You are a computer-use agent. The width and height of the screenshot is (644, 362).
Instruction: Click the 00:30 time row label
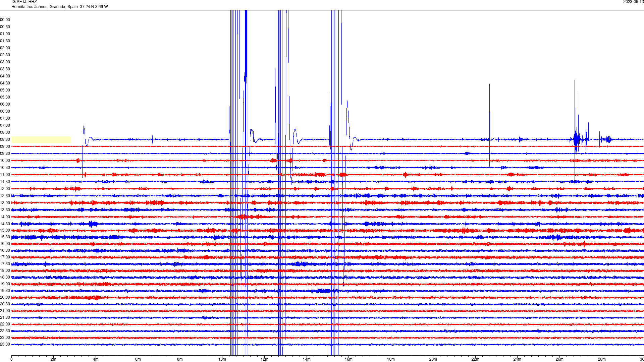(5, 27)
